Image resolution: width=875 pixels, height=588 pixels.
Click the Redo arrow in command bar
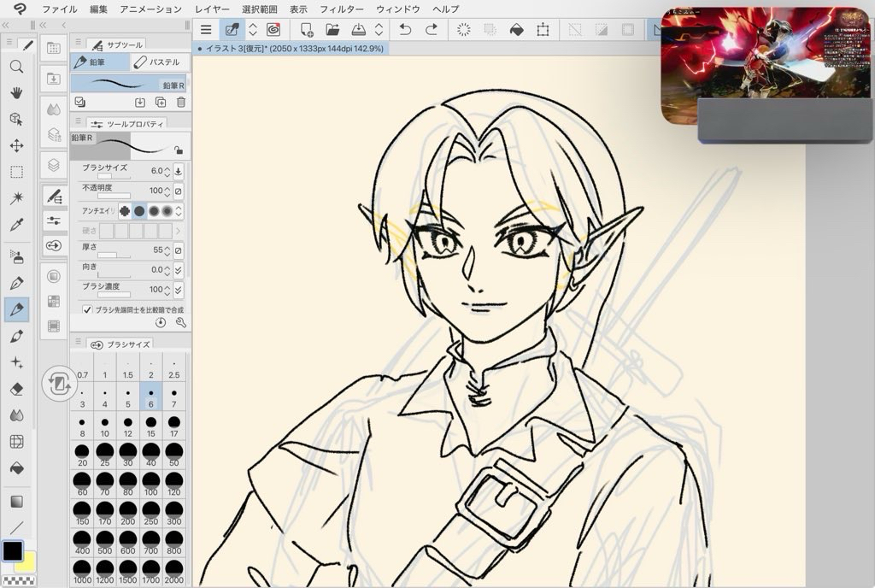[x=432, y=30]
